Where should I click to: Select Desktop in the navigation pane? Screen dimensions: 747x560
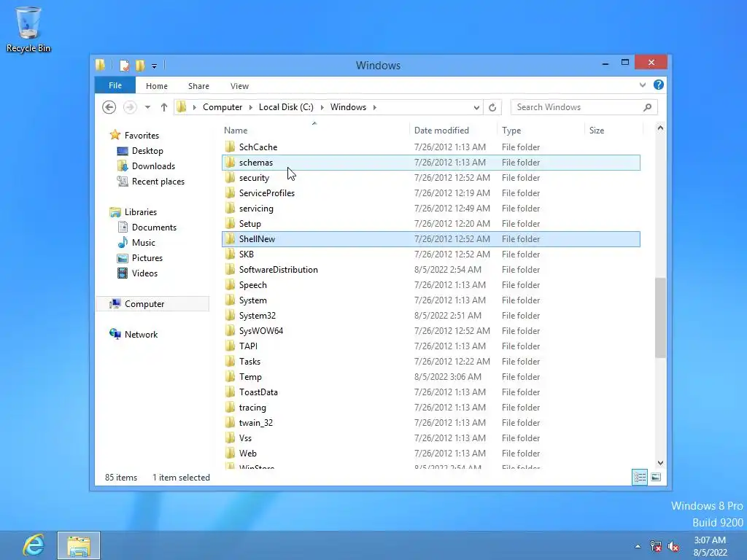(147, 150)
